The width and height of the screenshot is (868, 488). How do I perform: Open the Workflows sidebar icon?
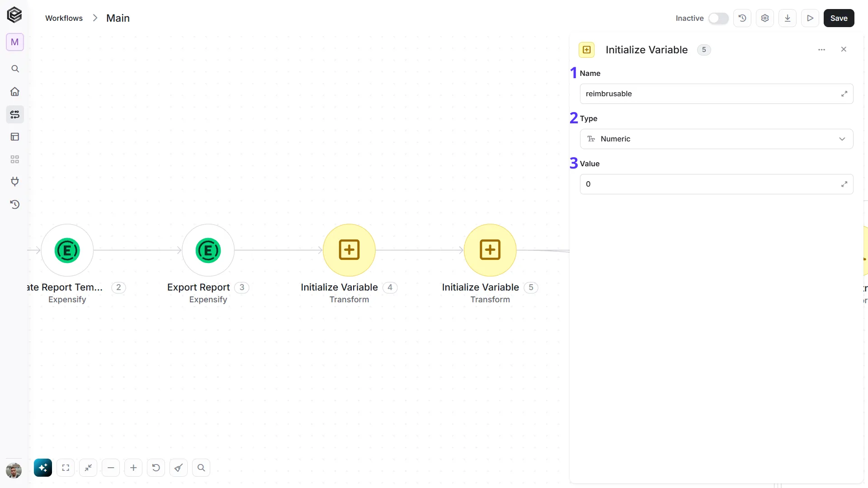click(x=15, y=114)
